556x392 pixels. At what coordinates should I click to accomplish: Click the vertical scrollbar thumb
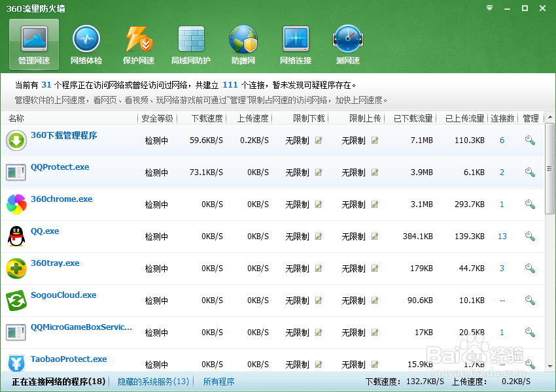pos(550,169)
